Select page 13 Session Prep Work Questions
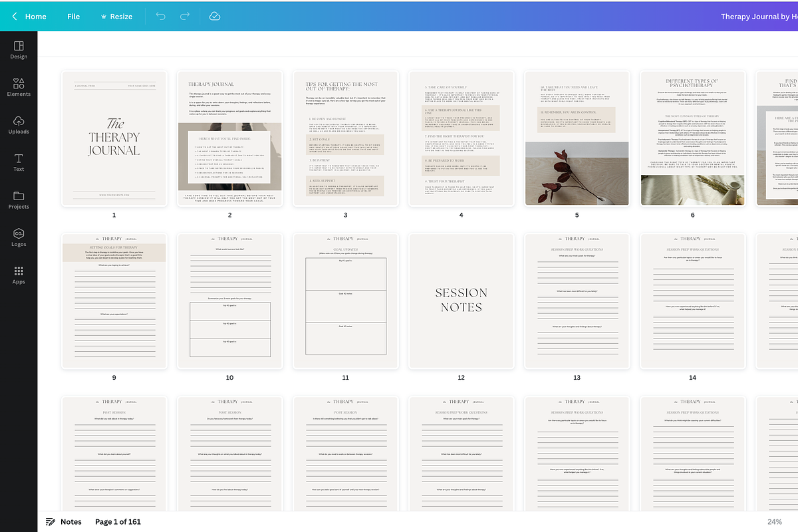 pos(577,301)
